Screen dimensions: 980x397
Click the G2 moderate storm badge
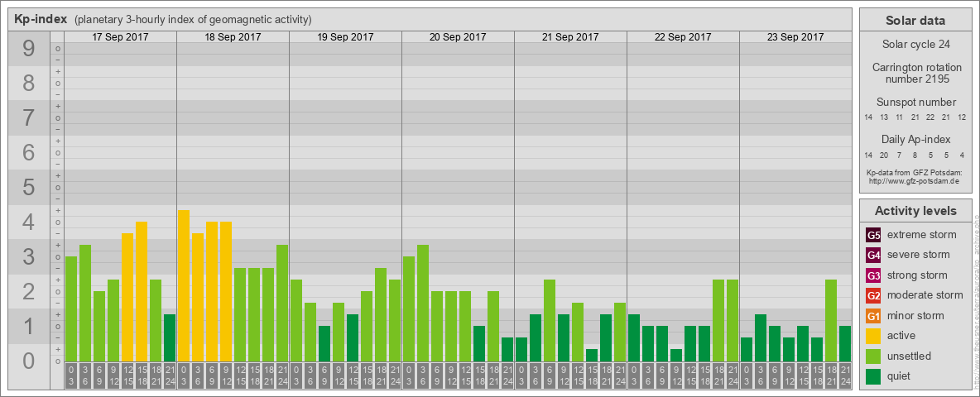tap(873, 295)
